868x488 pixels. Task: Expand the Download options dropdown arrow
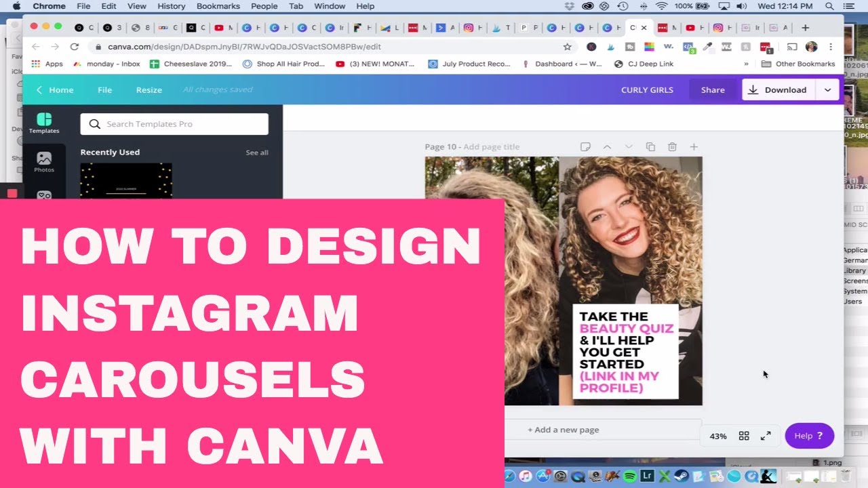tap(827, 89)
